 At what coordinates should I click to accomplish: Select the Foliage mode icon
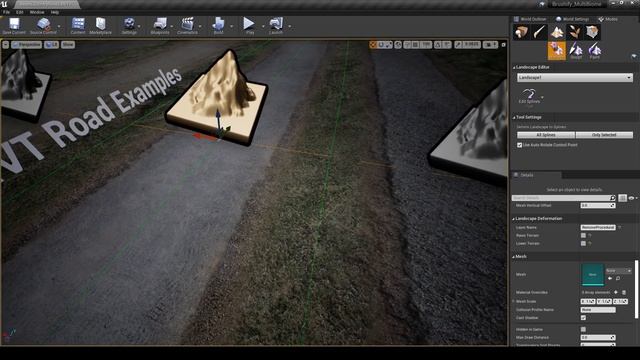pyautogui.click(x=575, y=32)
